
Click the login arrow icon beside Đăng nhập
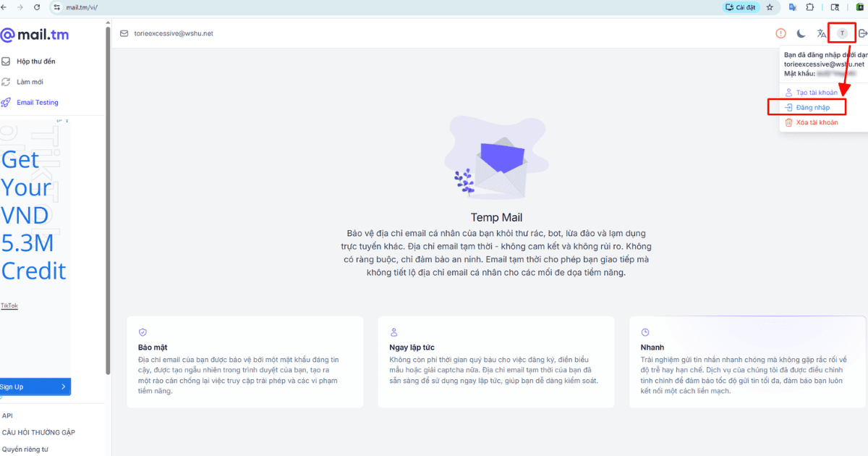tap(789, 107)
